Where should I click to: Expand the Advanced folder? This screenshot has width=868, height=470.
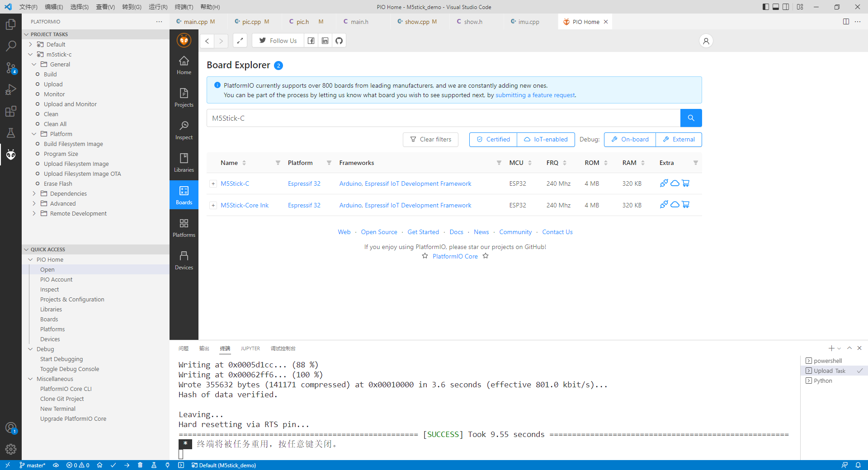coord(34,203)
